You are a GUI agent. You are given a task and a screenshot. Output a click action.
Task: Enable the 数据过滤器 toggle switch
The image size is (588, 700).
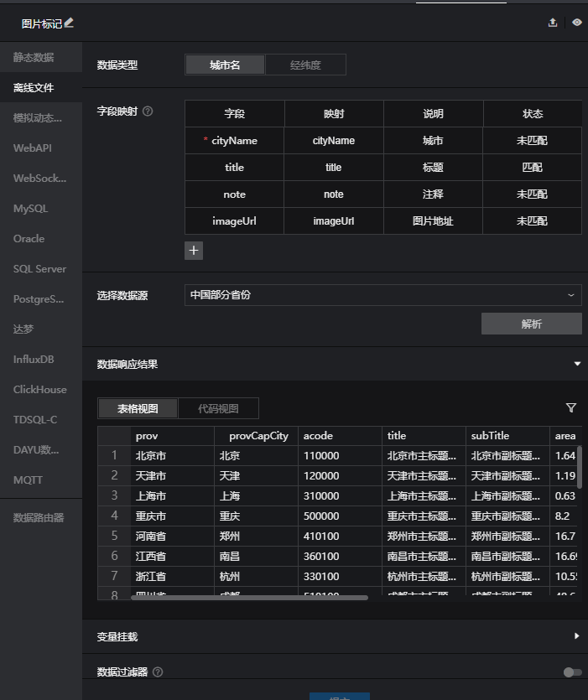(x=572, y=671)
